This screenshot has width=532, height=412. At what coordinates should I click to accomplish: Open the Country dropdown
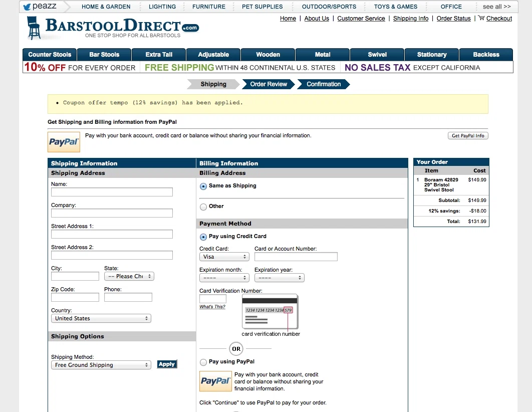click(x=101, y=318)
